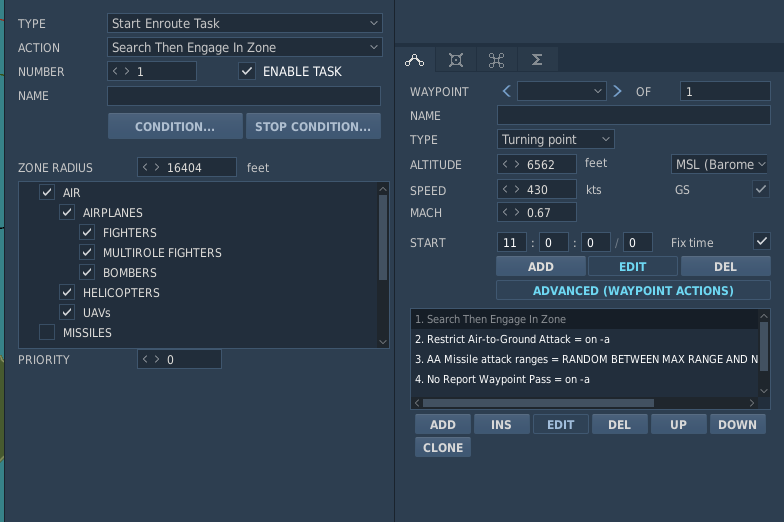The height and width of the screenshot is (522, 784).
Task: Open waypoint type Turning point dropdown
Action: pyautogui.click(x=556, y=139)
